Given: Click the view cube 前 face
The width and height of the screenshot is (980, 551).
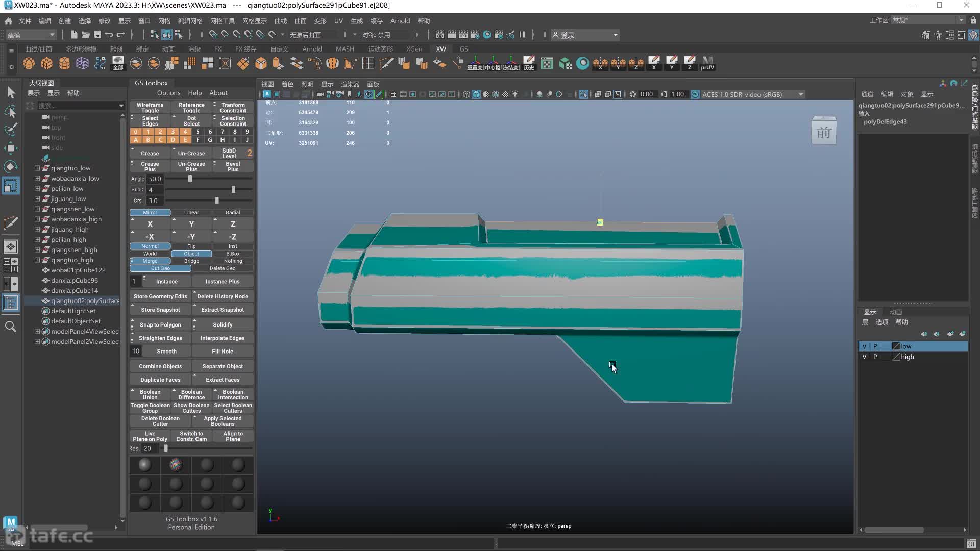Looking at the screenshot, I should coord(824,133).
